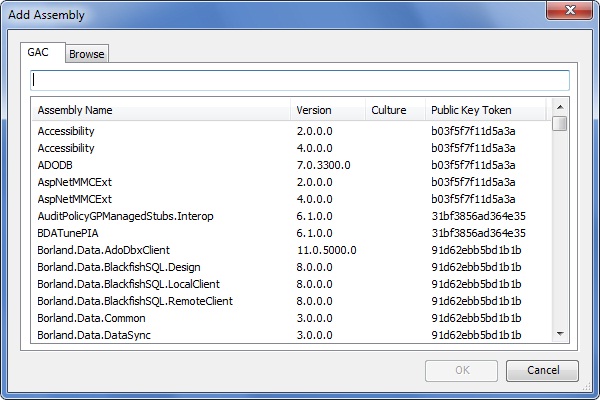
Task: Sort by the Version column header
Action: (x=328, y=110)
